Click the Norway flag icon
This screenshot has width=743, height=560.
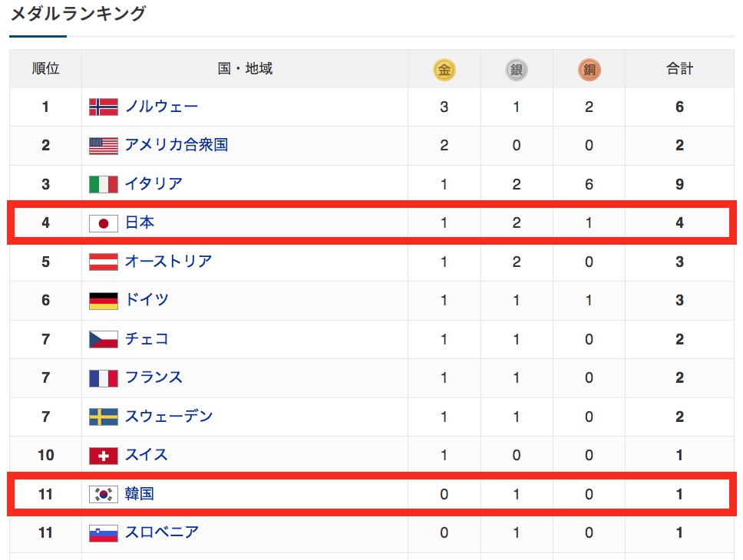coord(104,107)
